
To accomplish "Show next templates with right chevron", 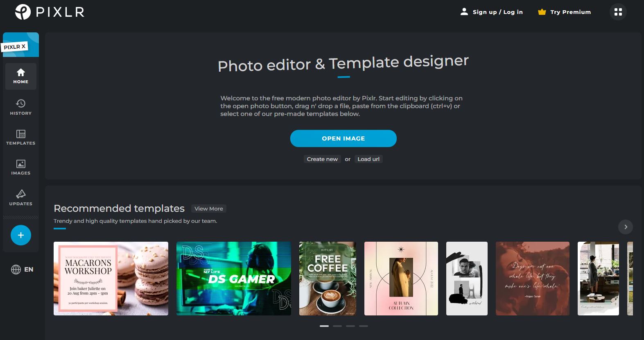I will pyautogui.click(x=625, y=227).
